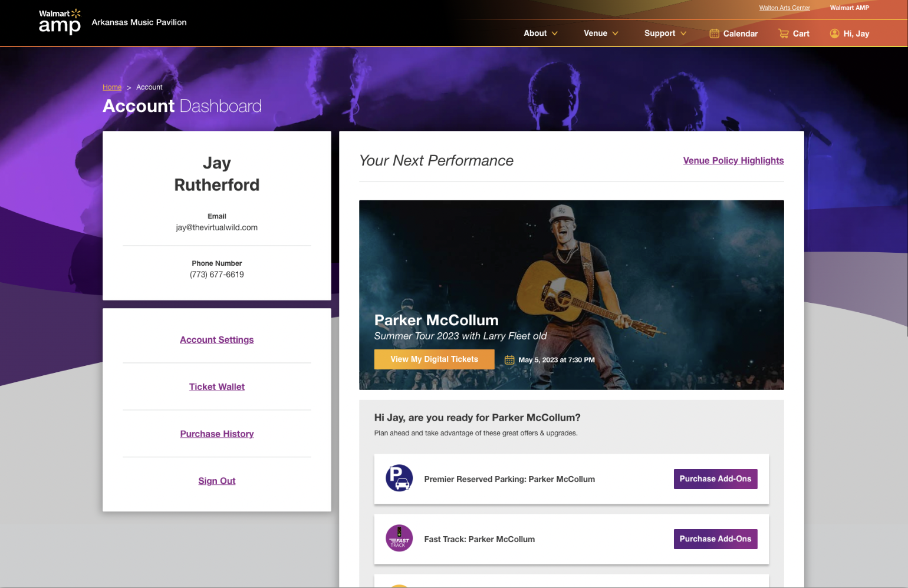
Task: Click the calendar icon beside May 5, 2023
Action: 509,360
